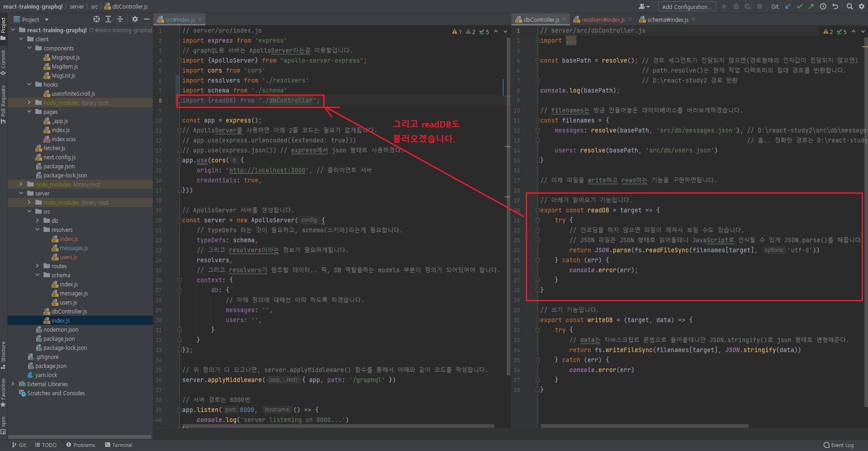This screenshot has height=451, width=868.
Task: Open the Terminal tool tab
Action: pos(119,445)
